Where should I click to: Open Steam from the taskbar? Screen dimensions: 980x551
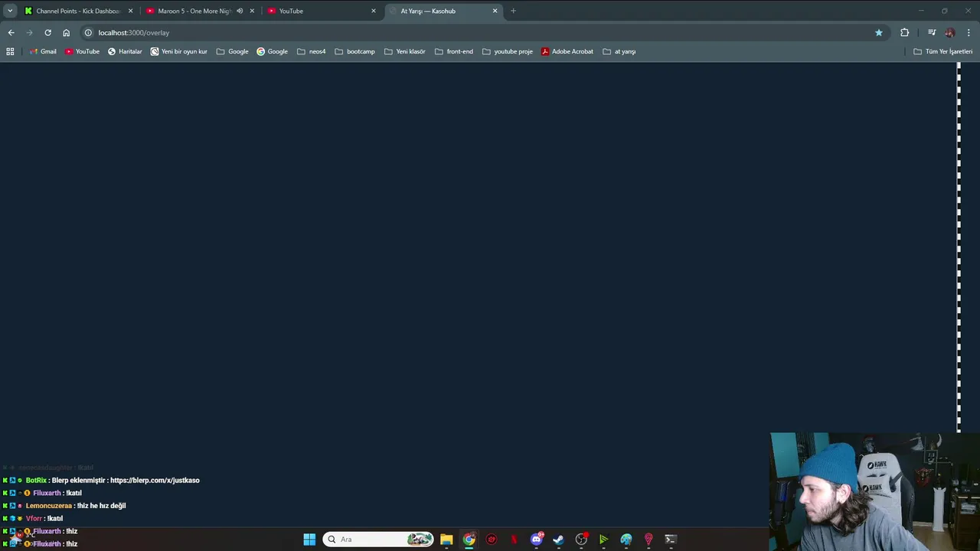pos(559,540)
